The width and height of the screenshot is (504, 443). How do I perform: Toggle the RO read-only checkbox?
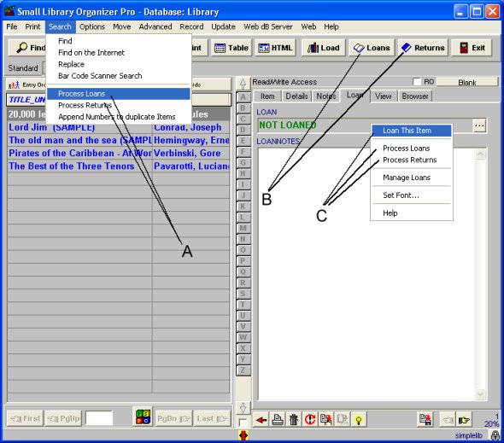(417, 82)
